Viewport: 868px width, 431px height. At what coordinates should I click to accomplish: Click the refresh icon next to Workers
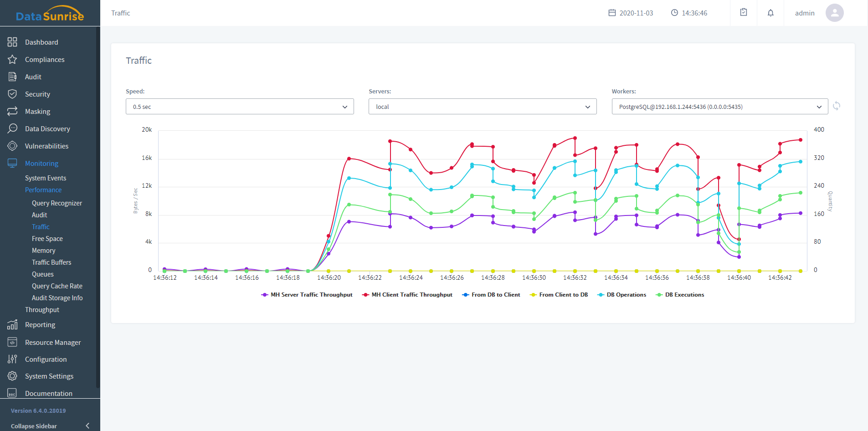(x=837, y=106)
